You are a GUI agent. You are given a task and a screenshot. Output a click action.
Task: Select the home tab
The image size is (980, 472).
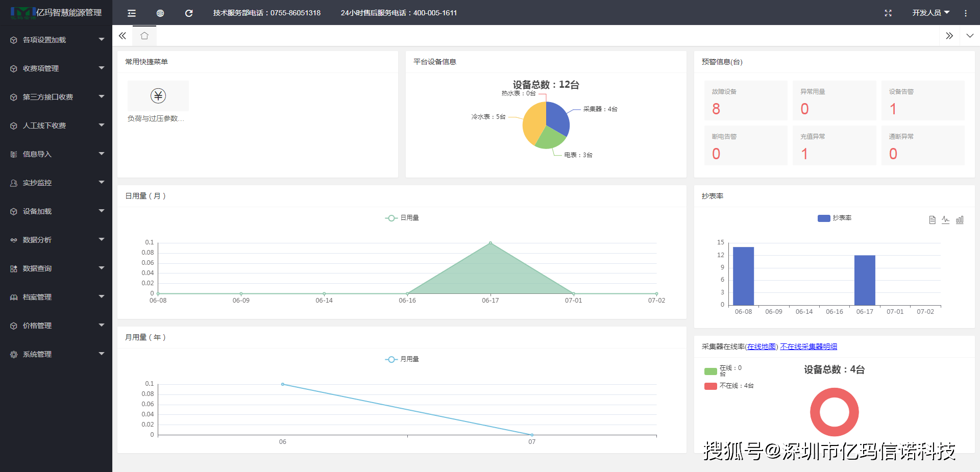(x=144, y=36)
